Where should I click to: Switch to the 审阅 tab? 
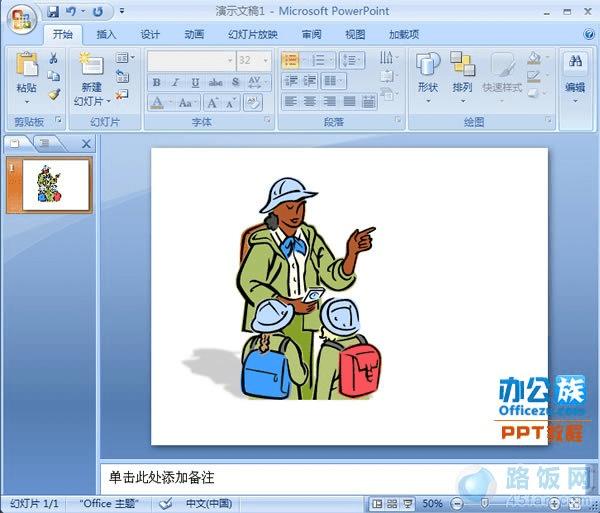311,34
